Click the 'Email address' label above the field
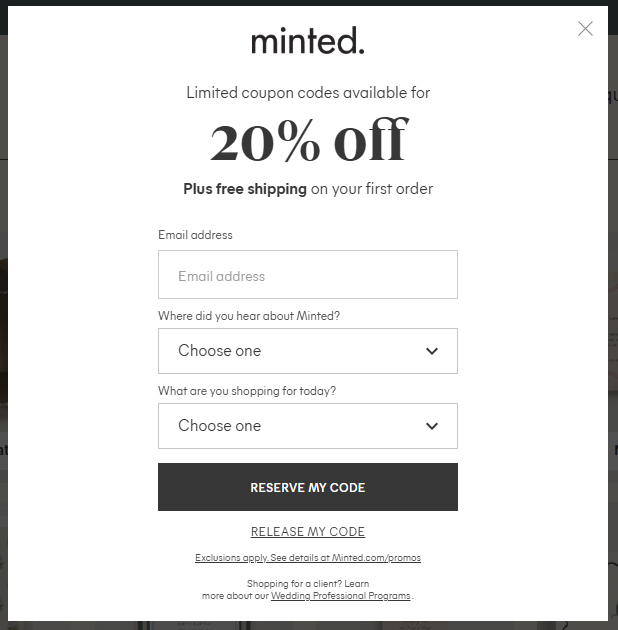 pyautogui.click(x=195, y=235)
